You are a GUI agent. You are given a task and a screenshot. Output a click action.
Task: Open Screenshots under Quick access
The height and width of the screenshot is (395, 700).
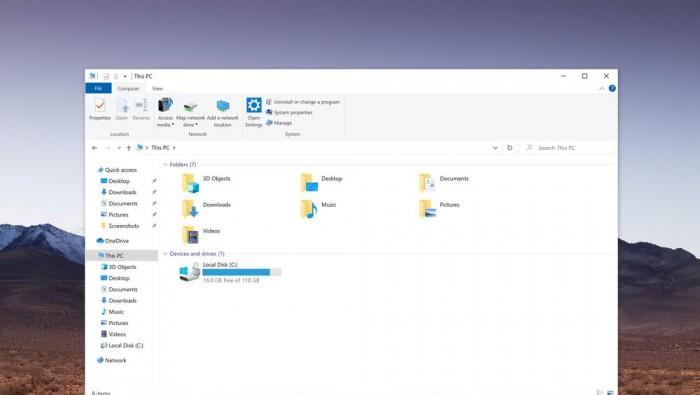[x=120, y=226]
